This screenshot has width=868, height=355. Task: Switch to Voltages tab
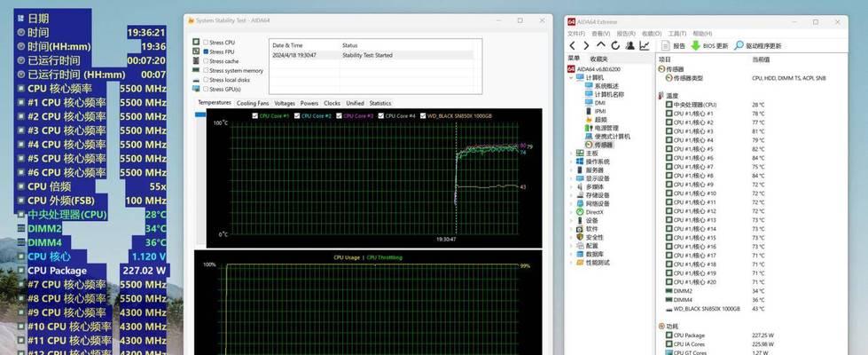pos(285,103)
